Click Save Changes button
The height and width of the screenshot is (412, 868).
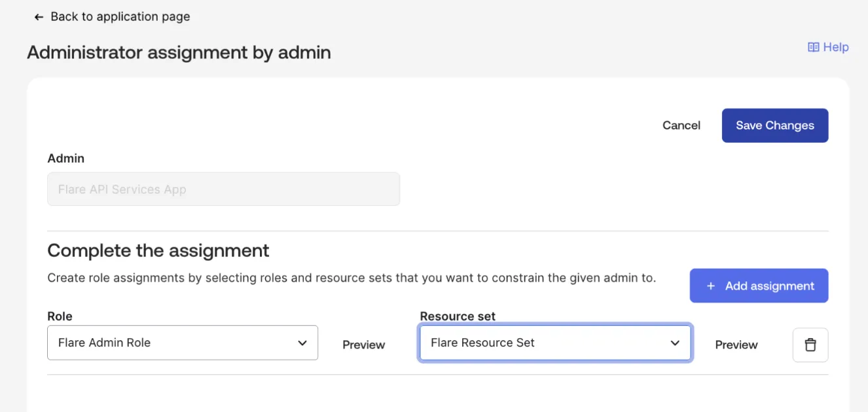pyautogui.click(x=775, y=126)
